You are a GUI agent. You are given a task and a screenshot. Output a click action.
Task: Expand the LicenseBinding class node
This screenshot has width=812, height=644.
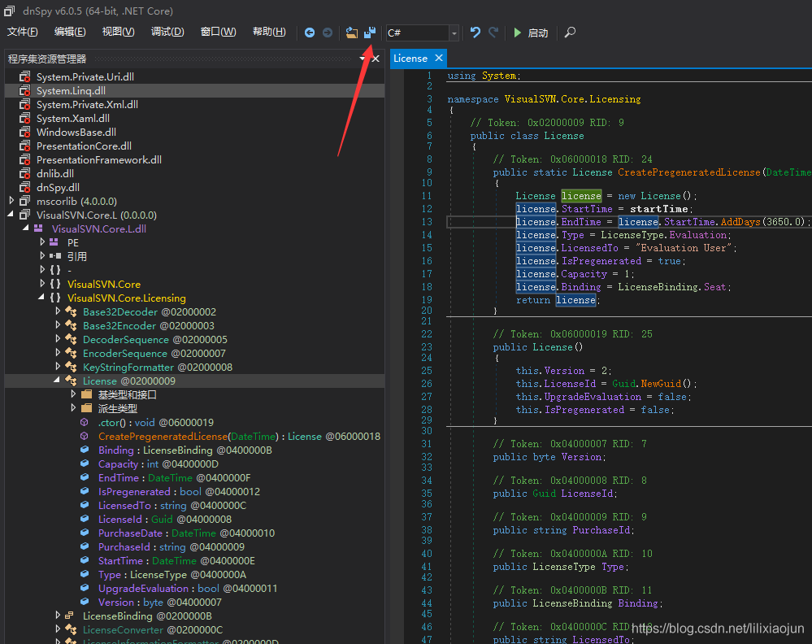[x=58, y=616]
